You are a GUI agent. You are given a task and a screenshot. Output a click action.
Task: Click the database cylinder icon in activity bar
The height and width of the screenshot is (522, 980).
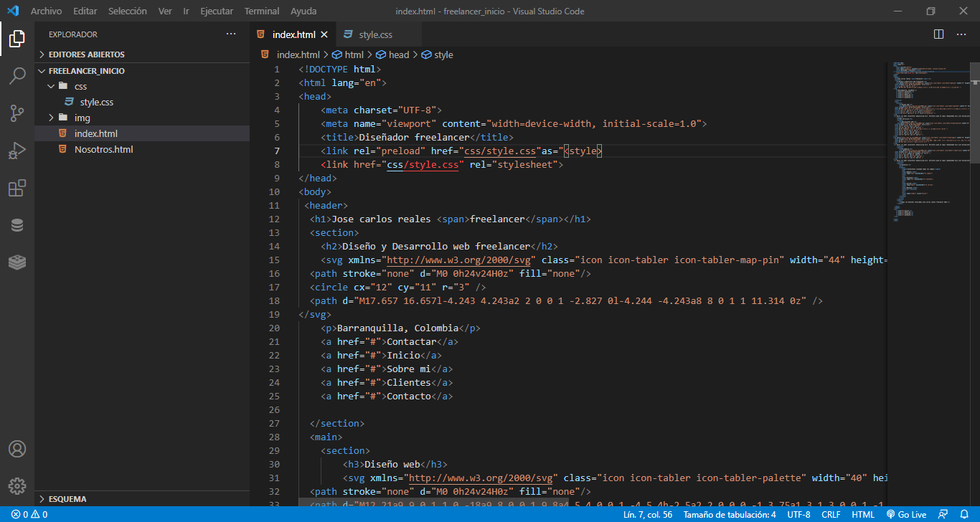17,225
